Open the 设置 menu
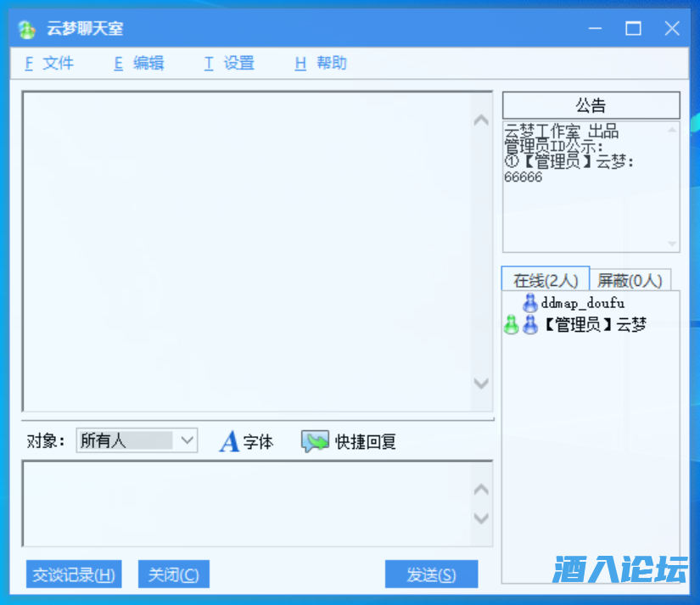Image resolution: width=700 pixels, height=605 pixels. coord(229,64)
